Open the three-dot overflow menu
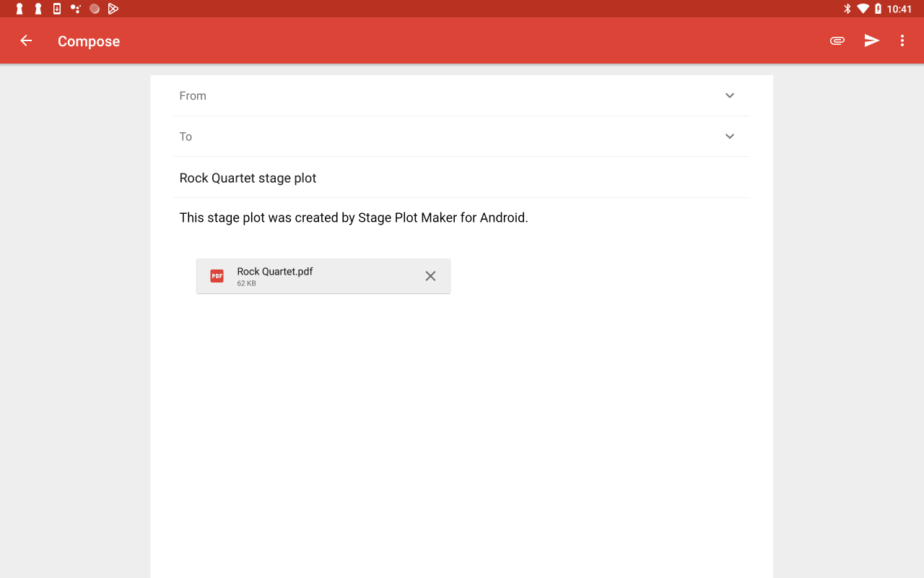This screenshot has height=578, width=924. click(x=902, y=40)
